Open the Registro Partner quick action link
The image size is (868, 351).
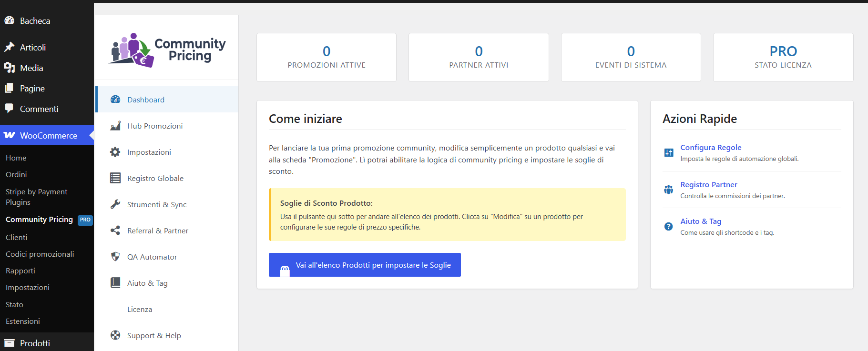tap(709, 185)
